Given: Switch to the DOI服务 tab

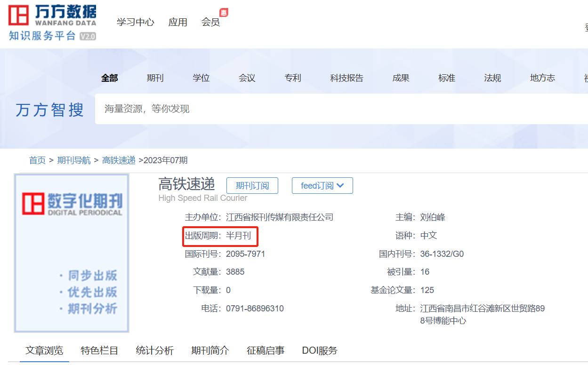Looking at the screenshot, I should tap(320, 350).
